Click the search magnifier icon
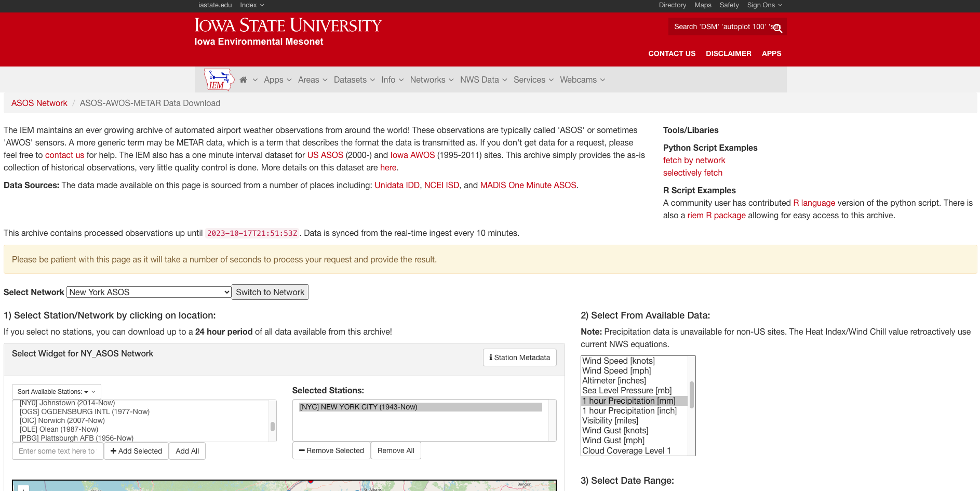This screenshot has width=980, height=491. (777, 28)
